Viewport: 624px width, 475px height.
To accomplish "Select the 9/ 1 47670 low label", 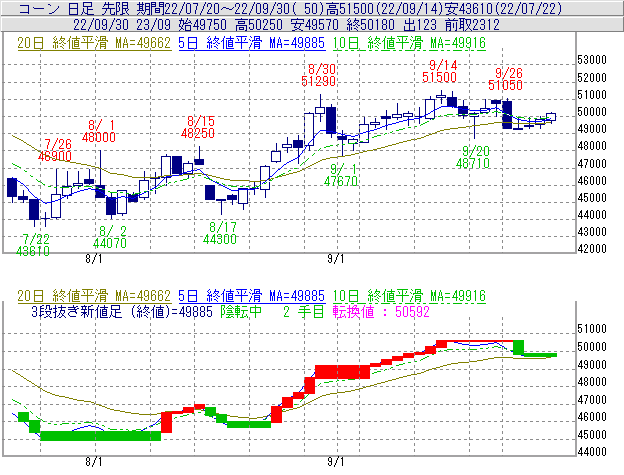I will [341, 175].
